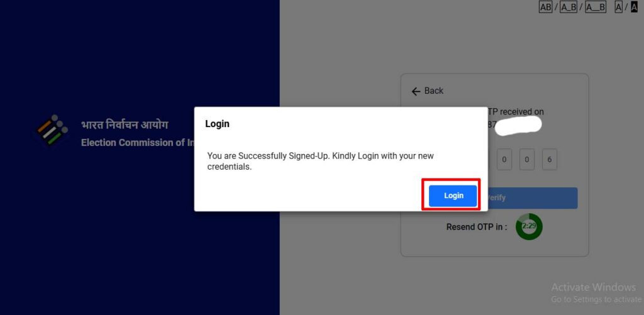Switch to the light contrast A icon

pos(619,7)
